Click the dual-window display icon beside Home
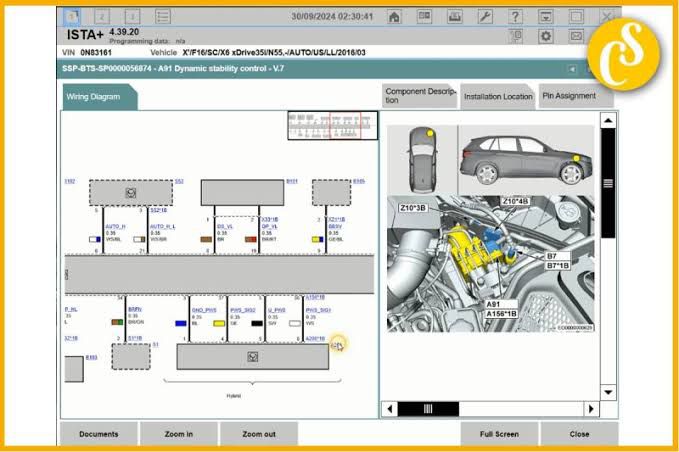This screenshot has height=452, width=679. [424, 17]
